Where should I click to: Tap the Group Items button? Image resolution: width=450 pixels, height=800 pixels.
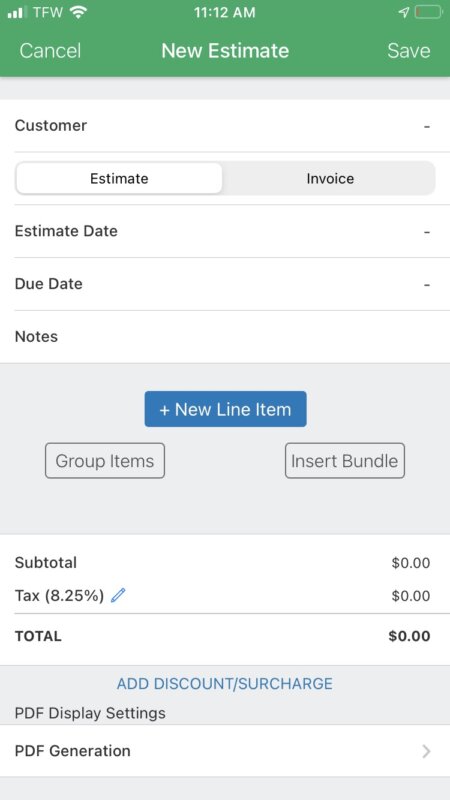pos(105,461)
